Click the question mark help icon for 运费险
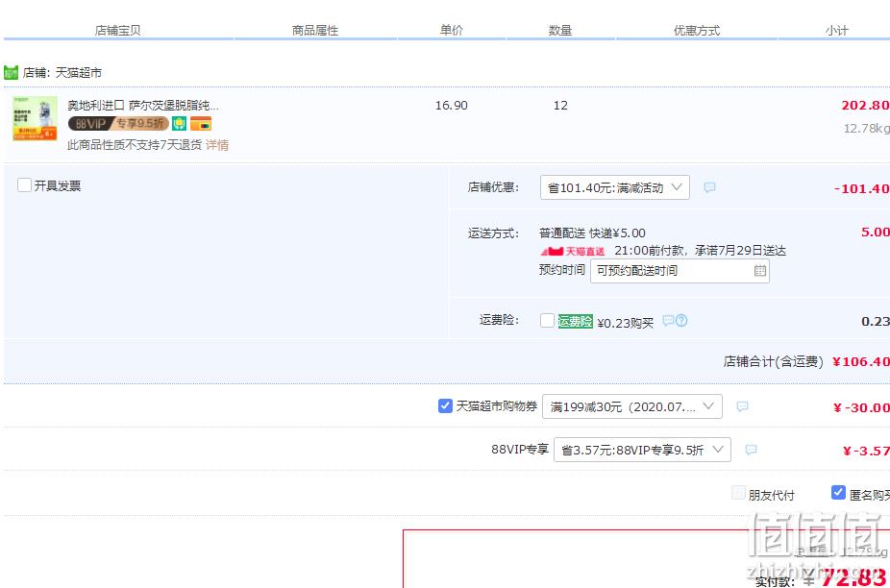 tap(681, 321)
